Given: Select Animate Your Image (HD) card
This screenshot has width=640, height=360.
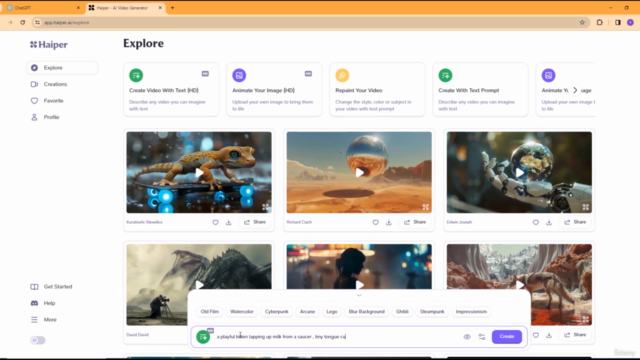Looking at the screenshot, I should [274, 90].
